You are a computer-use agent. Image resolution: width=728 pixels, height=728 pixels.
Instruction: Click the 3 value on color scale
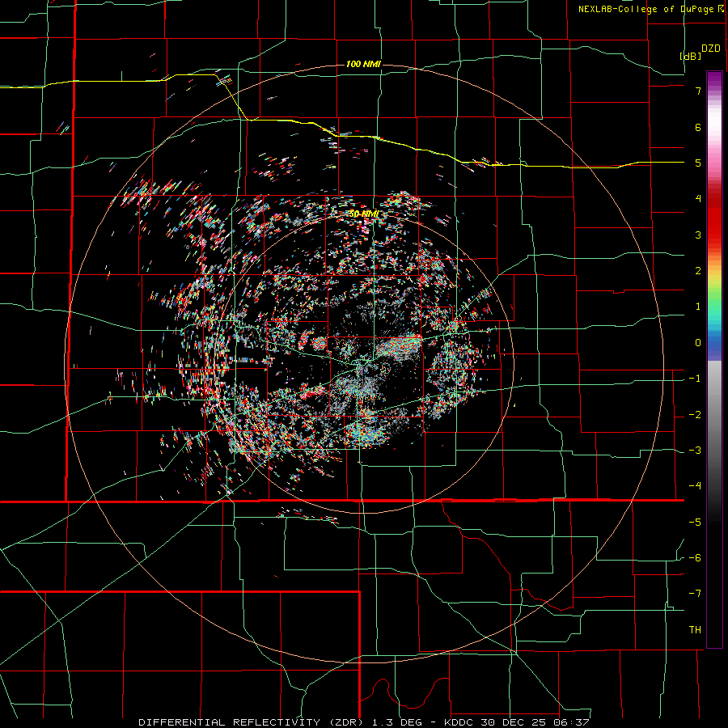[x=698, y=235]
